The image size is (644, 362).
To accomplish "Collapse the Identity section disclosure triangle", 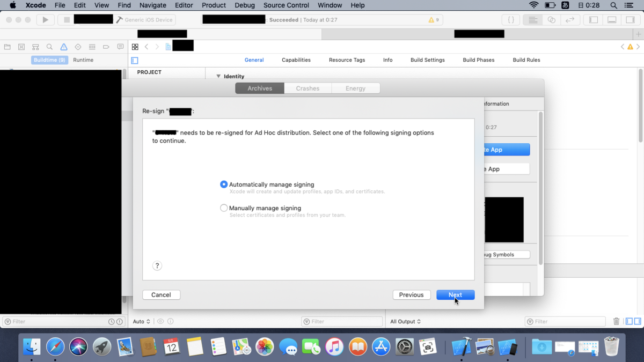I will [218, 76].
